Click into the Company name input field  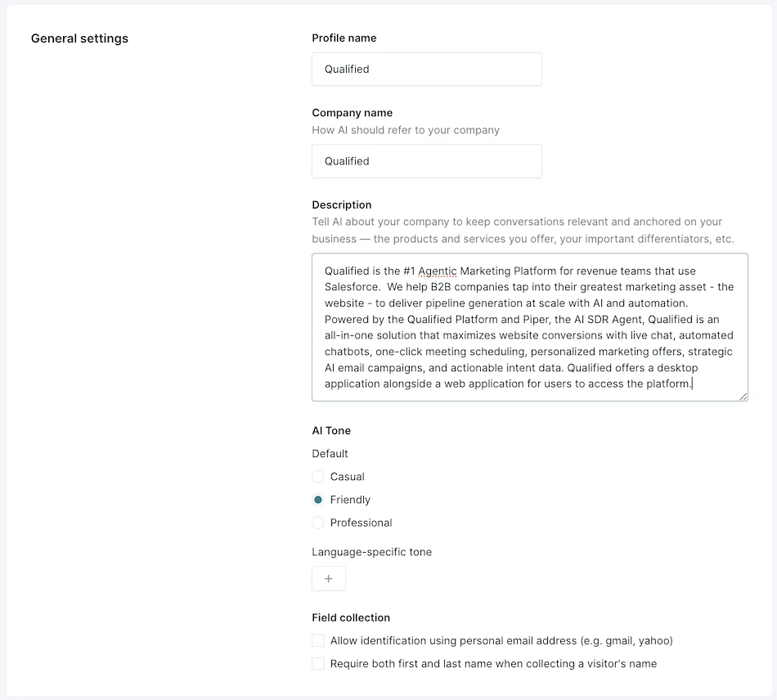(x=427, y=161)
